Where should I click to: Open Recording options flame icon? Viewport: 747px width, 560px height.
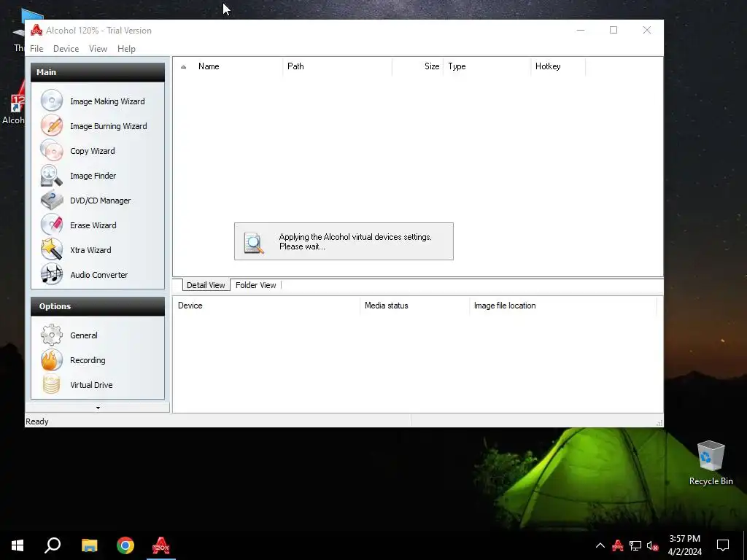(52, 359)
